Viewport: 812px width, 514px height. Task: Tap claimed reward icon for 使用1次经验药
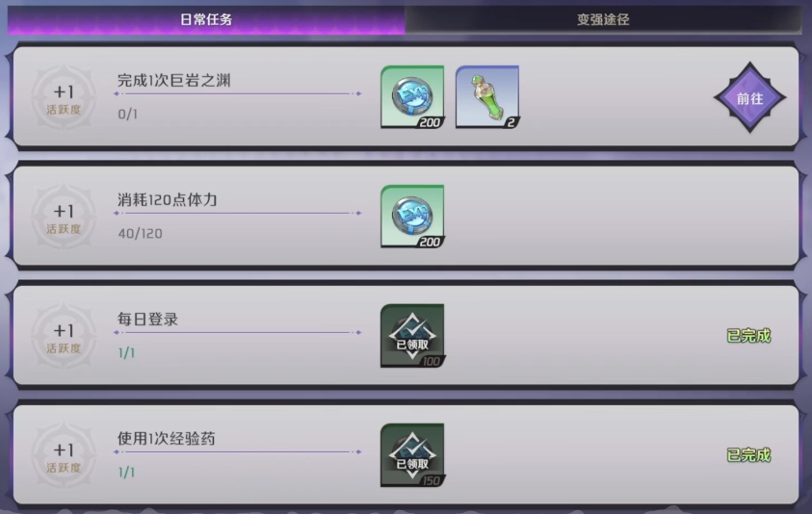[412, 455]
